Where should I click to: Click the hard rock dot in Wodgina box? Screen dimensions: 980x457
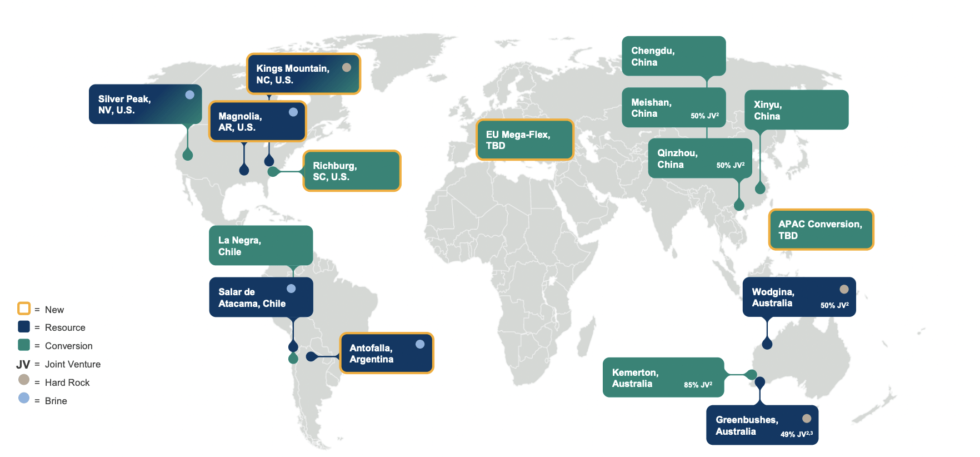844,289
